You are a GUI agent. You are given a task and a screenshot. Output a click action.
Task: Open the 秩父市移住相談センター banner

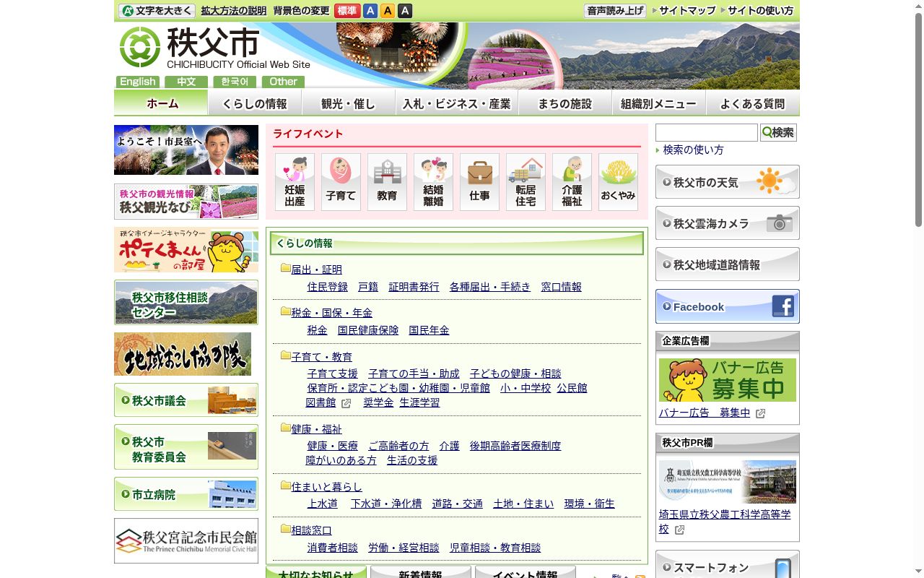tap(186, 303)
